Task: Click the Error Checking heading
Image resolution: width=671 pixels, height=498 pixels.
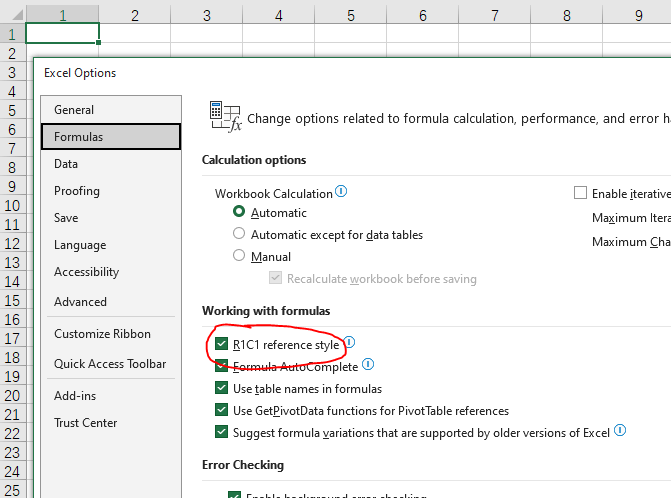Action: point(243,465)
